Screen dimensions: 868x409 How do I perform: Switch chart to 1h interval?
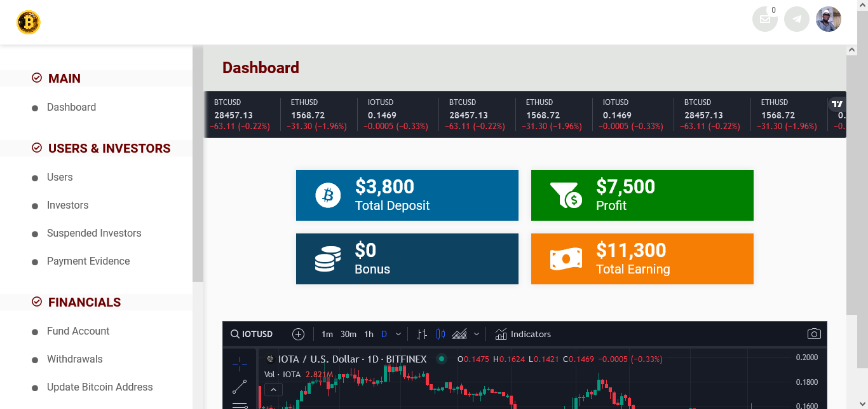click(x=369, y=334)
